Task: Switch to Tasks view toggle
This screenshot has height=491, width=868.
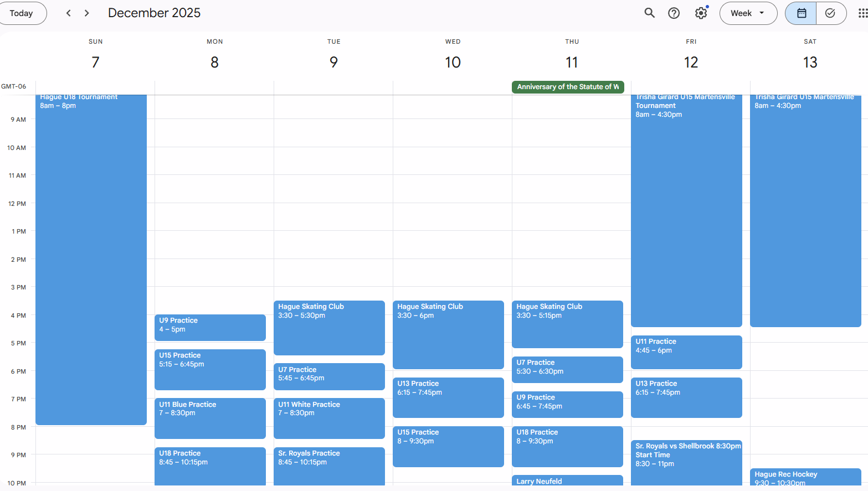Action: 830,13
